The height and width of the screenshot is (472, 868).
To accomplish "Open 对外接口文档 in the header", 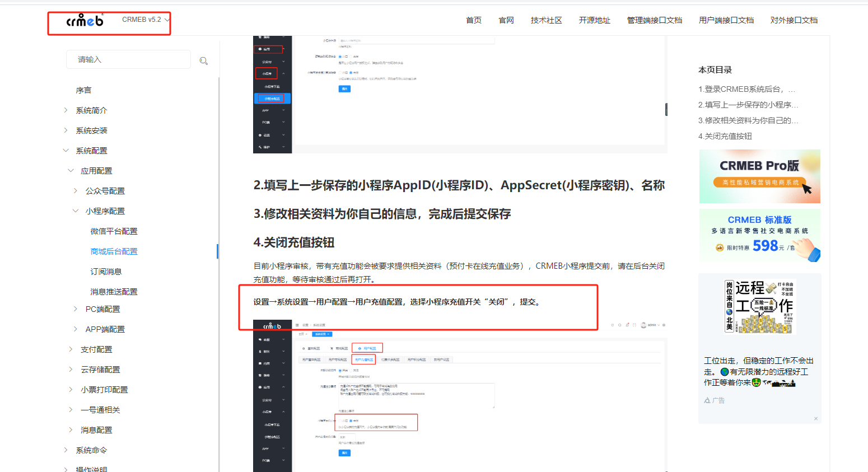I will [x=794, y=20].
